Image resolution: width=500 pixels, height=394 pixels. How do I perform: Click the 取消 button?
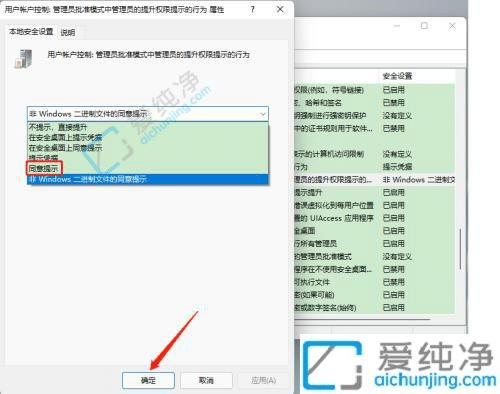pyautogui.click(x=206, y=380)
